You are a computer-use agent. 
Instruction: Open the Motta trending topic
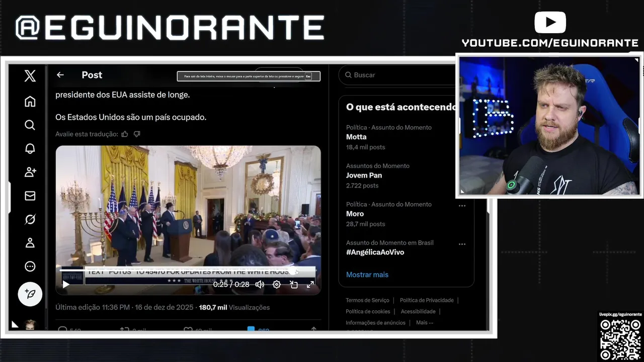(x=356, y=137)
